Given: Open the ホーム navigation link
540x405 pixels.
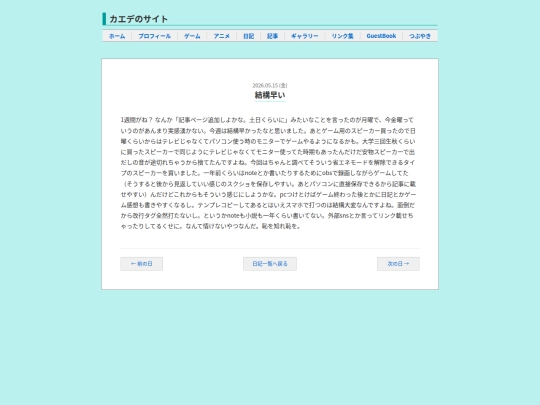Looking at the screenshot, I should point(117,36).
